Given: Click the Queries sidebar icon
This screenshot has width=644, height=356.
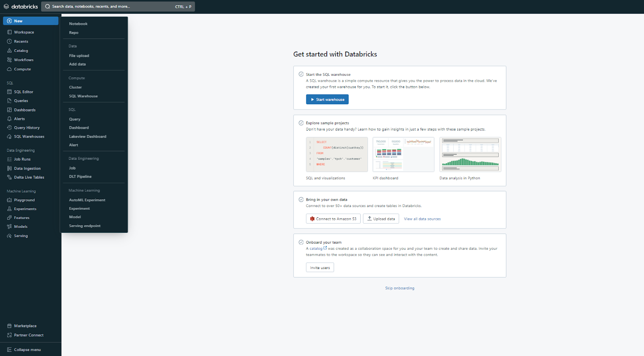Looking at the screenshot, I should pos(9,101).
